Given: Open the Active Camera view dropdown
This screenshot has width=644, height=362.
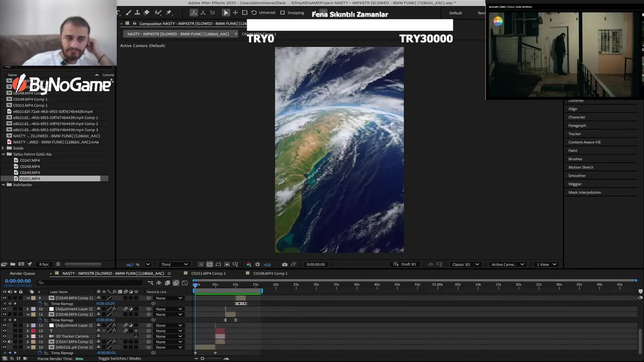Looking at the screenshot, I should [x=508, y=264].
